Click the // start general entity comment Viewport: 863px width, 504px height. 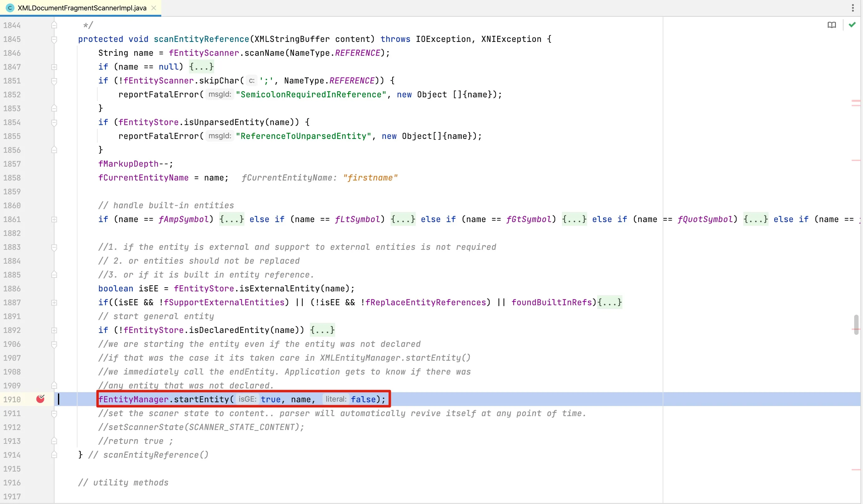[x=156, y=317]
